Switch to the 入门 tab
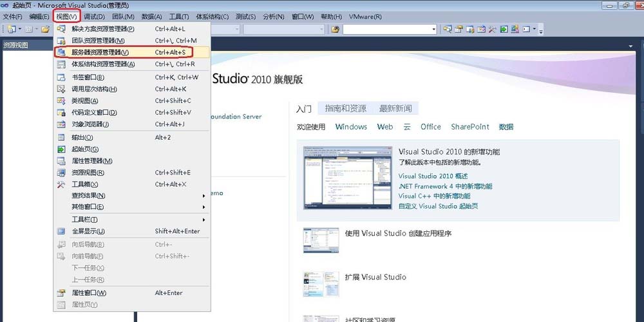Screen dimensions: 644x322 click(304, 109)
